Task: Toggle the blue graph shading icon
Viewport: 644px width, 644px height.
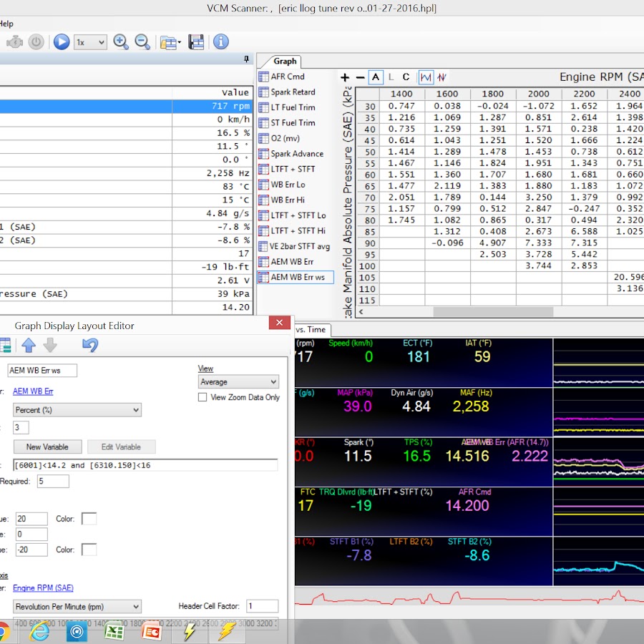Action: (426, 77)
